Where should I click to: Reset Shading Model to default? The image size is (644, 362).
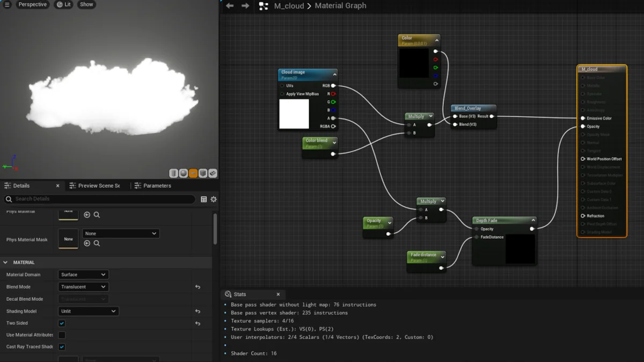click(197, 311)
